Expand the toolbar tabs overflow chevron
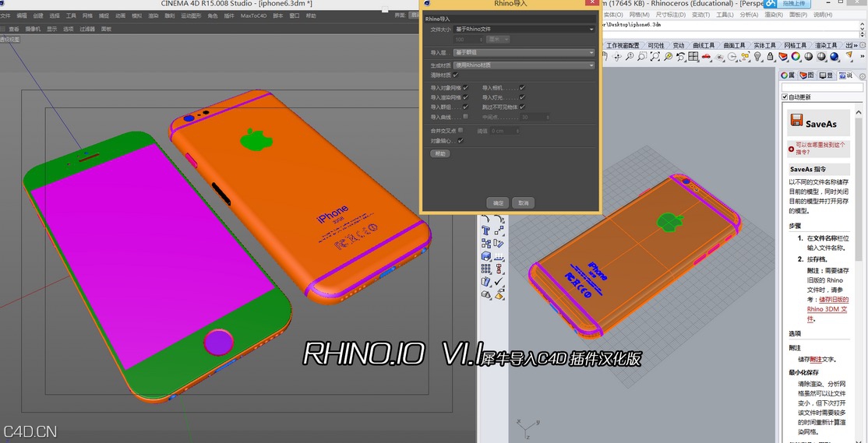 (856, 45)
